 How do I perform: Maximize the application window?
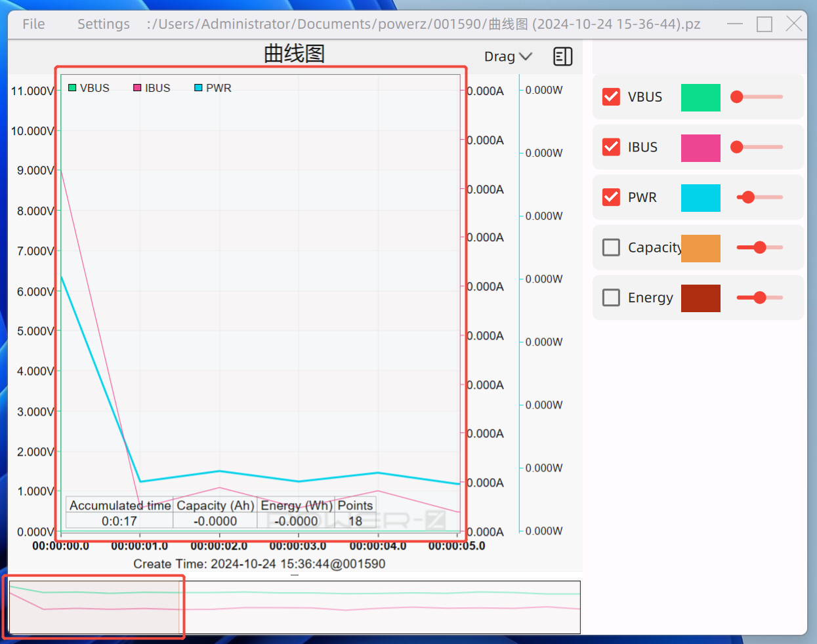coord(764,24)
